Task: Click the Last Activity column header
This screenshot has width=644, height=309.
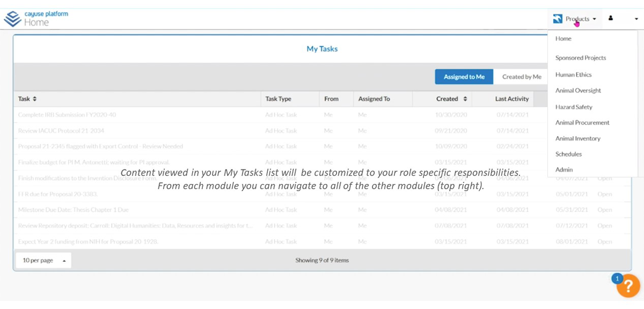Action: (x=511, y=99)
